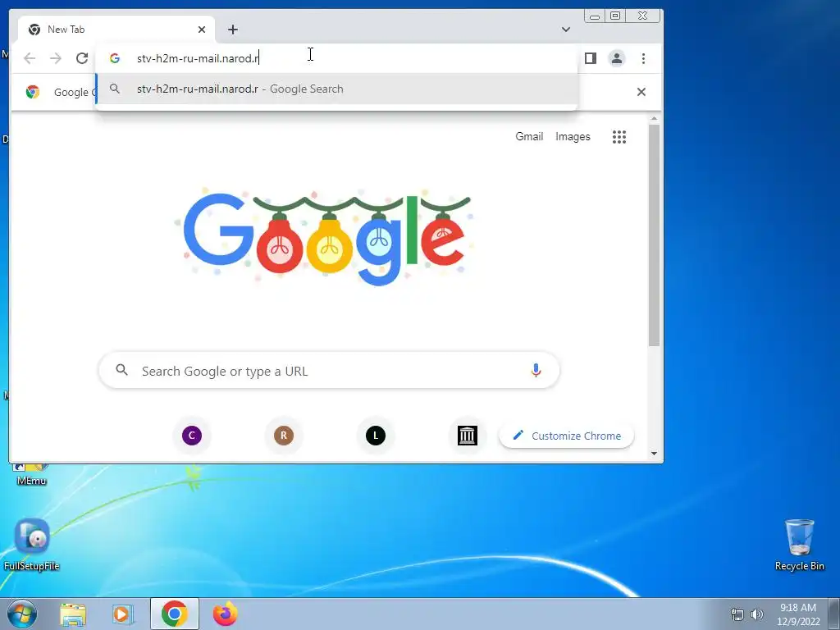Open the museum building shortcut tile
Screen dimensions: 840x630
click(x=467, y=436)
